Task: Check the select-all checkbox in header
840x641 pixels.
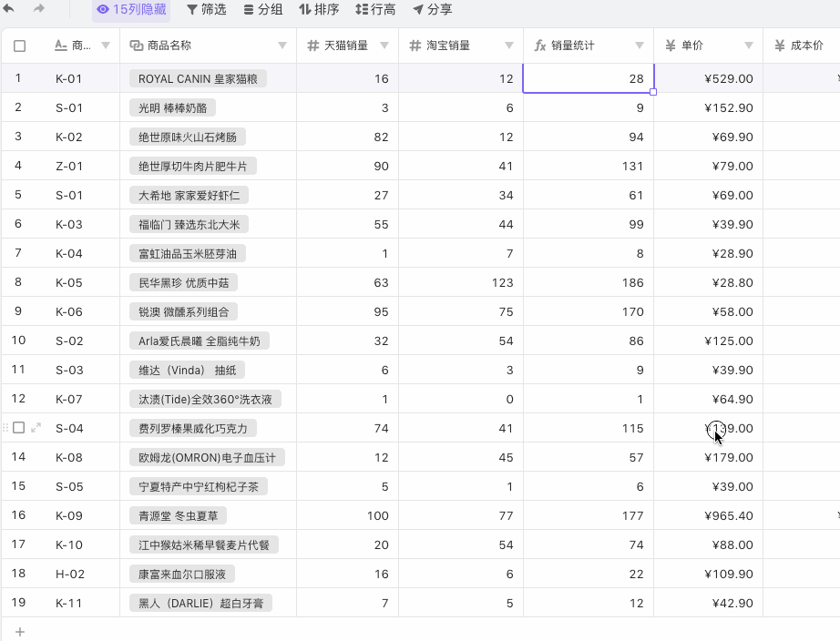Action: point(20,46)
